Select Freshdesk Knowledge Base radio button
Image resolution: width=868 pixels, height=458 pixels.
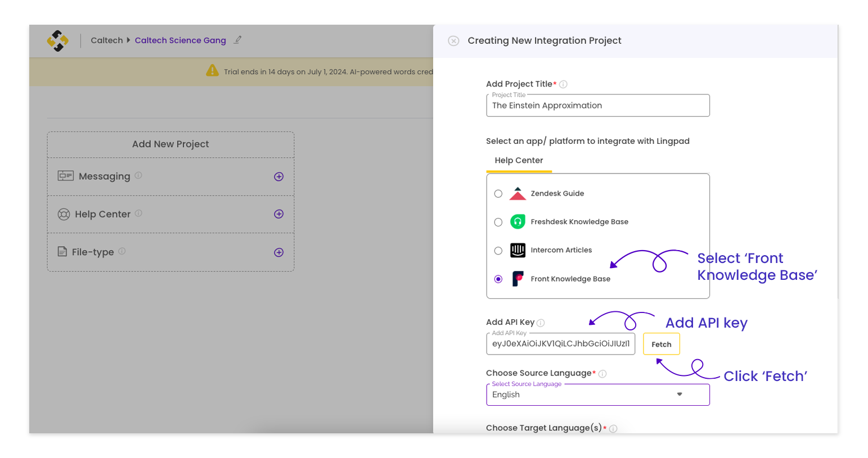(498, 222)
